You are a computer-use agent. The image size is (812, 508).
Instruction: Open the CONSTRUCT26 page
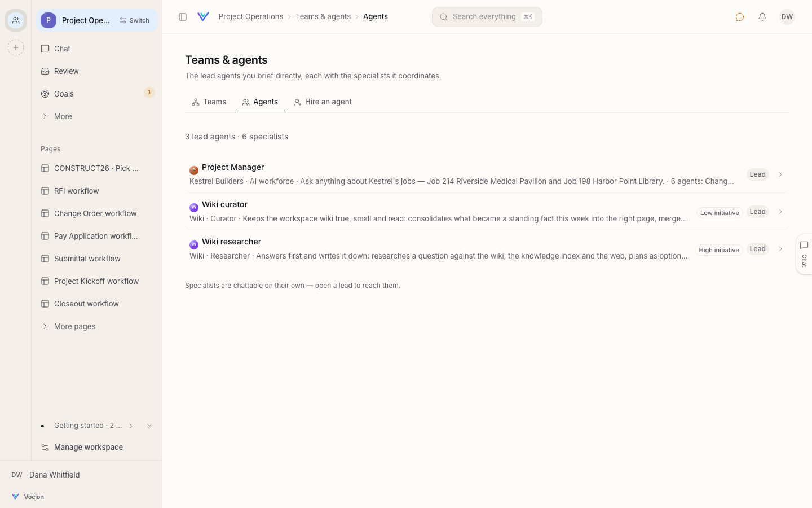tap(96, 168)
